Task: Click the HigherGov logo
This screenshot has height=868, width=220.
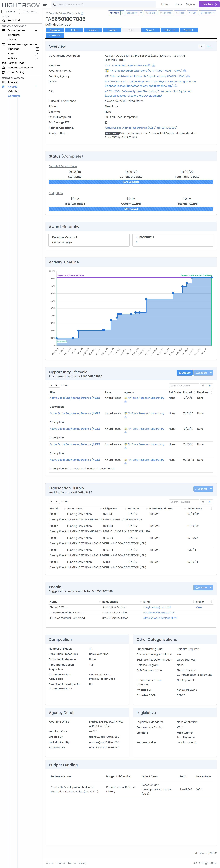Action: click(x=21, y=5)
